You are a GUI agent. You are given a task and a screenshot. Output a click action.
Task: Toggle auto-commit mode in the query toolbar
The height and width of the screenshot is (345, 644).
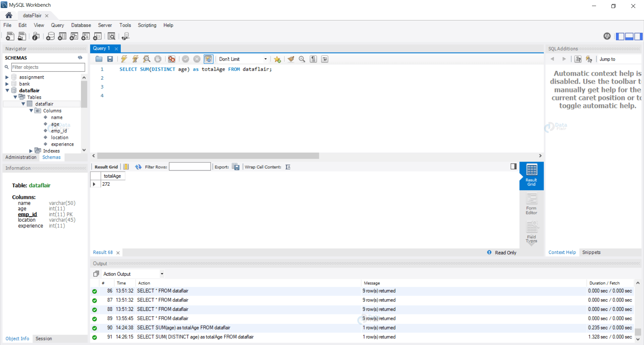click(x=209, y=59)
